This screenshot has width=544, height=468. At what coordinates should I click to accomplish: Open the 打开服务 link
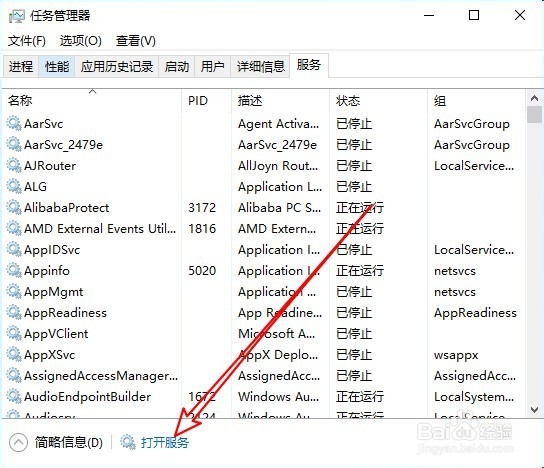165,443
